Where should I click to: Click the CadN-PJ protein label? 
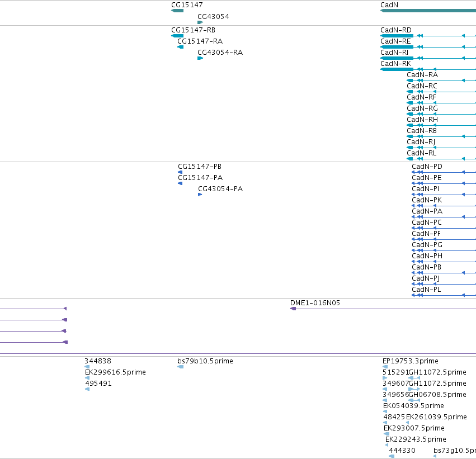(426, 278)
